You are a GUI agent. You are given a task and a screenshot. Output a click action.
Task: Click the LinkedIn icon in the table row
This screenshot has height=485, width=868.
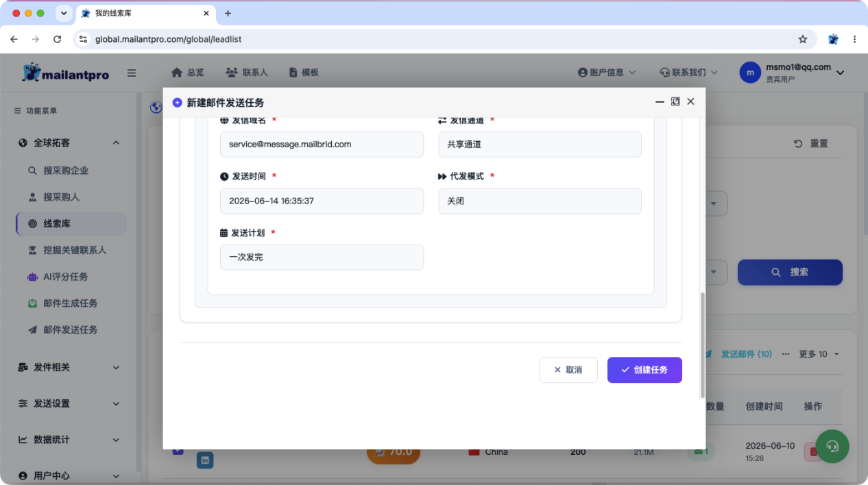tap(204, 460)
